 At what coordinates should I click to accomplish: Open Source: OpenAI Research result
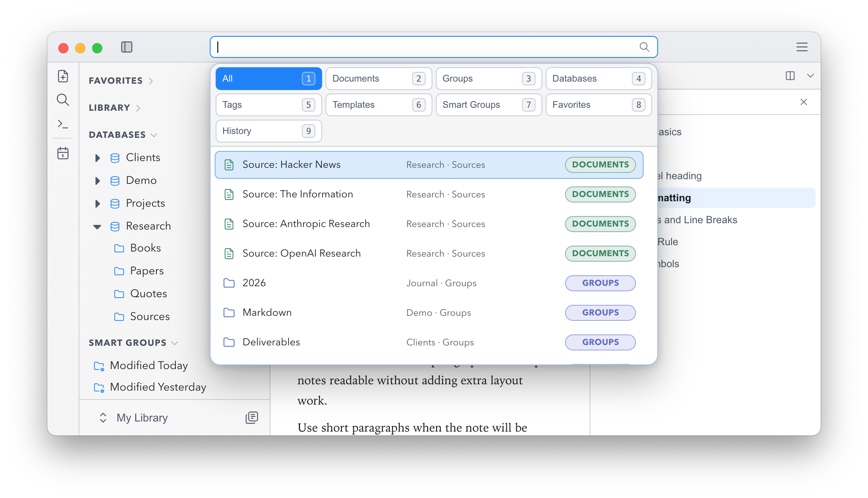[429, 254]
